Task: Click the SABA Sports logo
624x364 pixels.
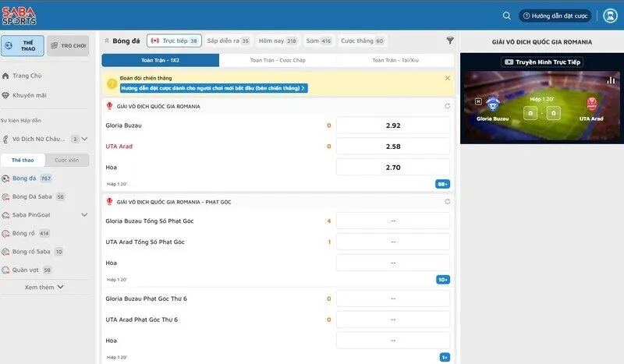Action: 18,16
